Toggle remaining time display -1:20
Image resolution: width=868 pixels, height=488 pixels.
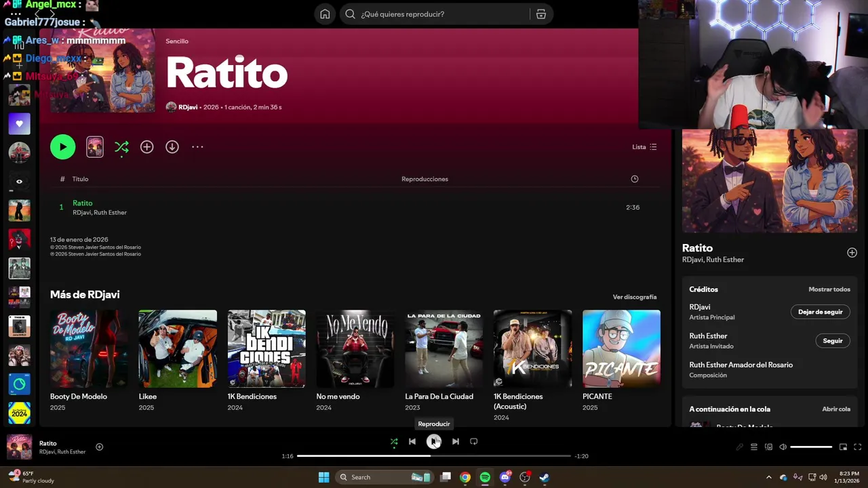coord(581,456)
